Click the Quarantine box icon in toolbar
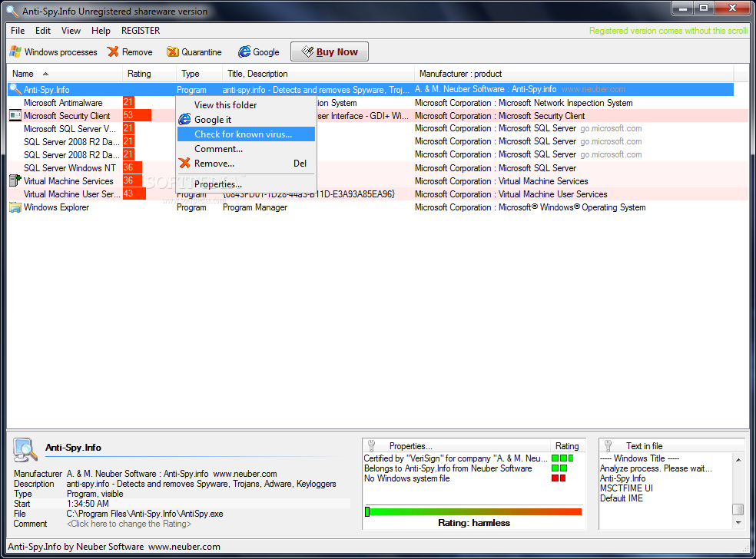The image size is (756, 559). click(x=173, y=51)
